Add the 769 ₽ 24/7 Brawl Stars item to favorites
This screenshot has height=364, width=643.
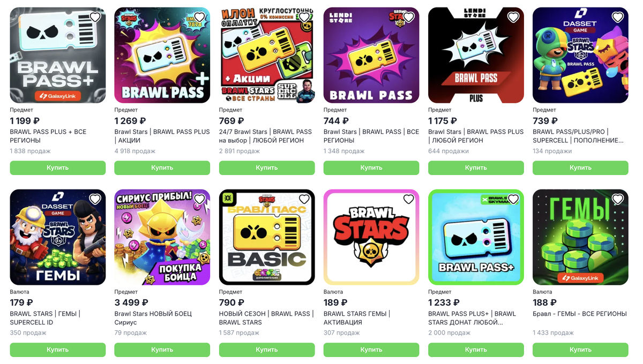click(304, 17)
